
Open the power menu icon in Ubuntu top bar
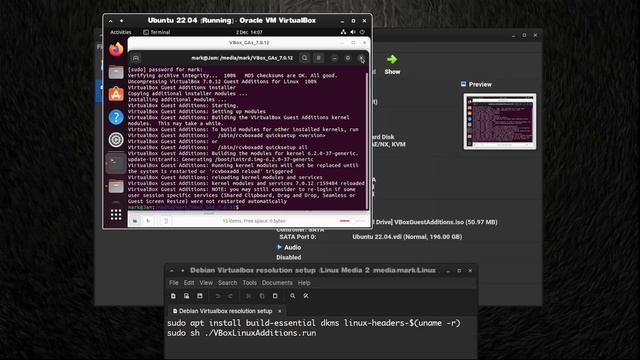[362, 32]
